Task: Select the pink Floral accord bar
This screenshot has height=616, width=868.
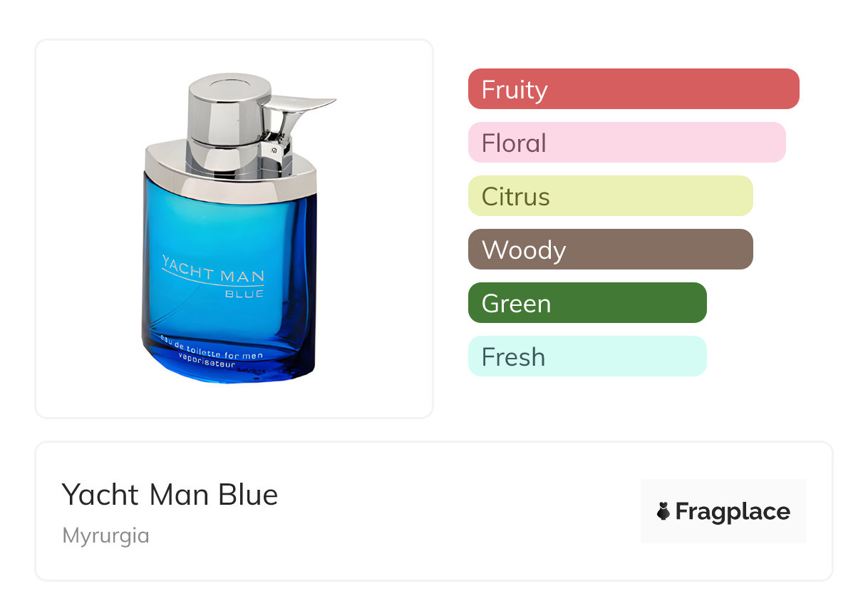Action: click(x=626, y=143)
